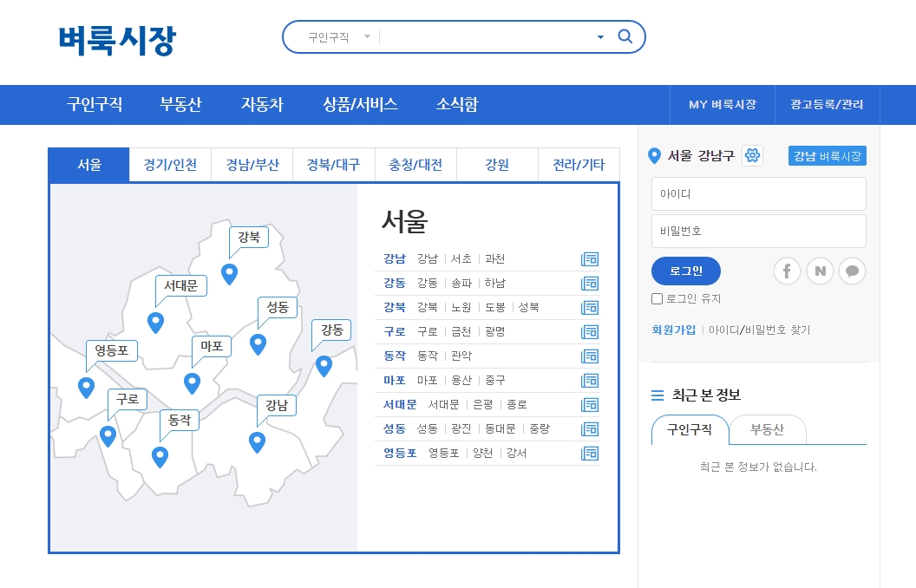
Task: Switch to the 경북/대구 region tab
Action: click(x=334, y=165)
